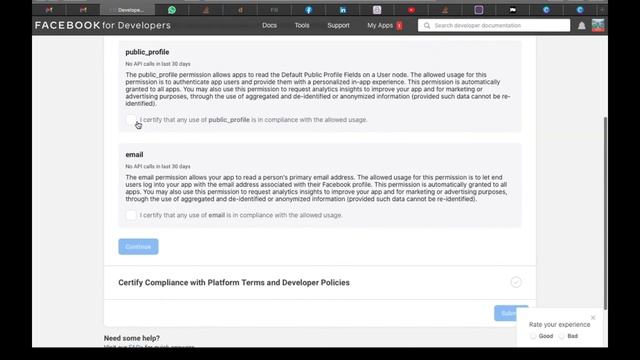The width and height of the screenshot is (640, 360).
Task: Switch to the flag icon browser tab
Action: click(513, 10)
